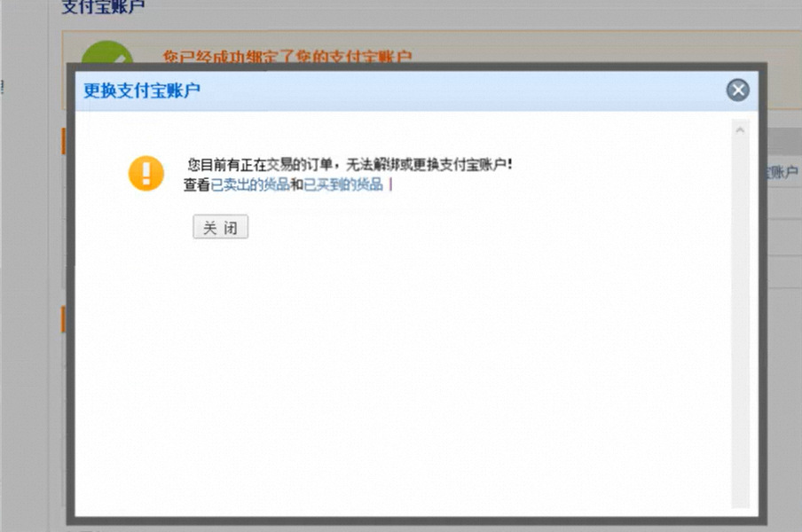Image resolution: width=802 pixels, height=532 pixels.
Task: Click the warning message about pending orders
Action: click(350, 165)
